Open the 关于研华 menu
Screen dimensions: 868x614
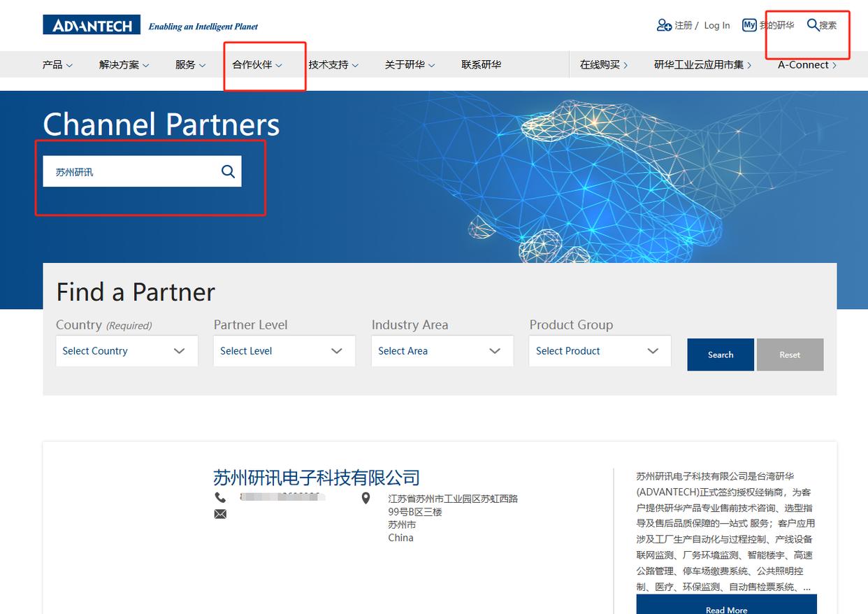410,64
